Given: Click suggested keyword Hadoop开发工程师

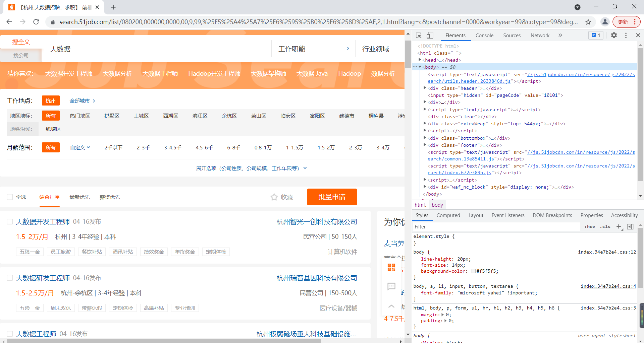Looking at the screenshot, I should click(214, 73).
